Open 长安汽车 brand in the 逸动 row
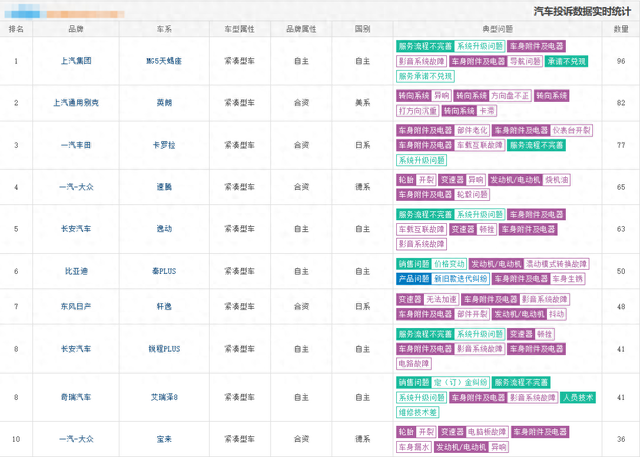This screenshot has height=457, width=640. click(76, 229)
